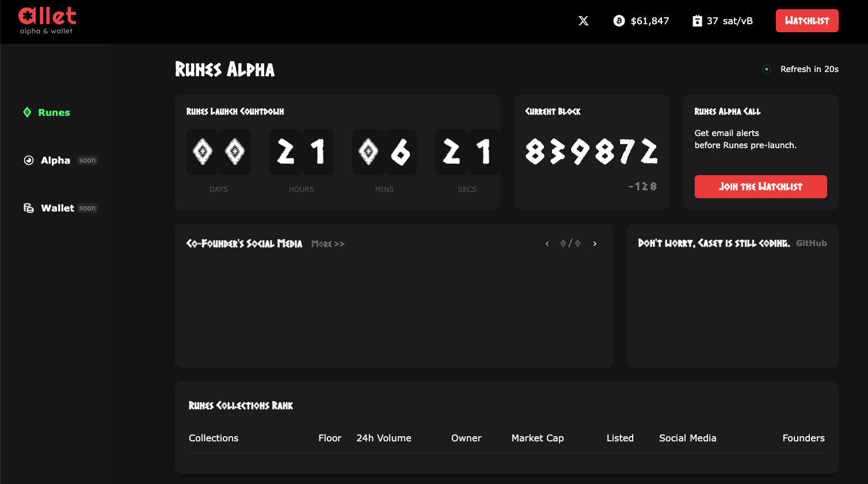The image size is (868, 484).
Task: Click the Allet logo in header
Action: (x=47, y=20)
